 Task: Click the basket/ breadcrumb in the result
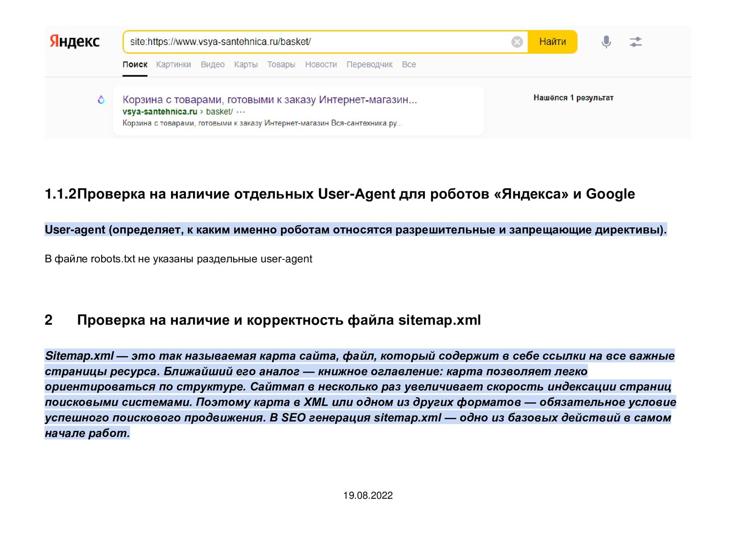tap(220, 112)
